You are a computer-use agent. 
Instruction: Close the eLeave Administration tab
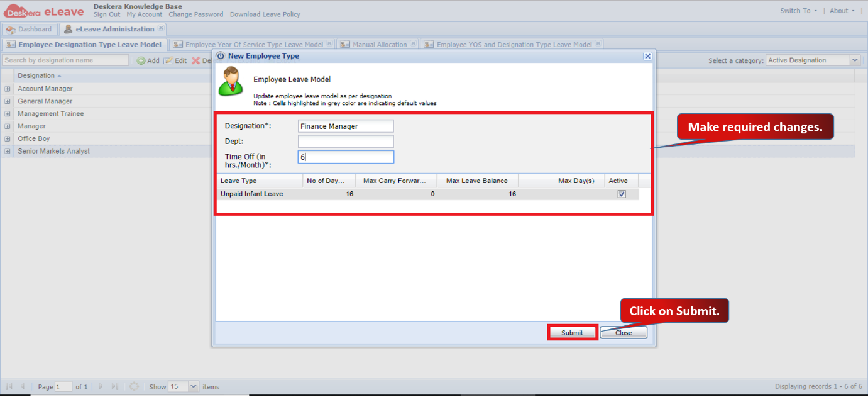point(161,28)
